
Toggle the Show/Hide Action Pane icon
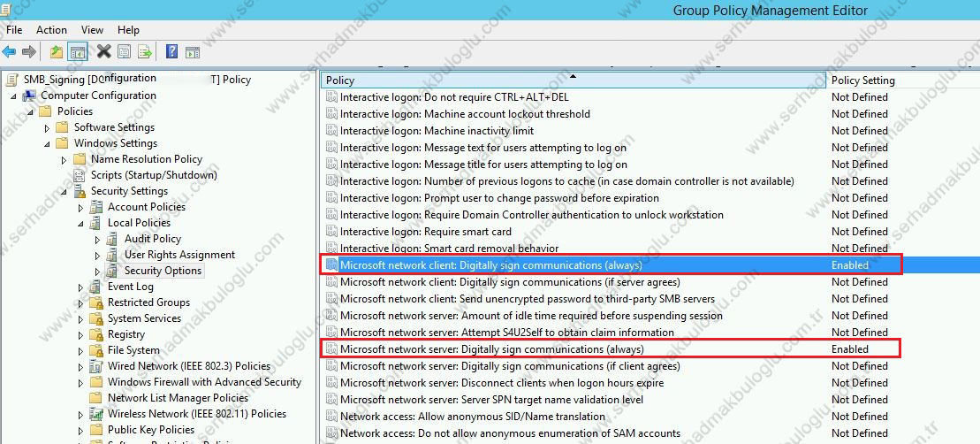click(x=192, y=52)
